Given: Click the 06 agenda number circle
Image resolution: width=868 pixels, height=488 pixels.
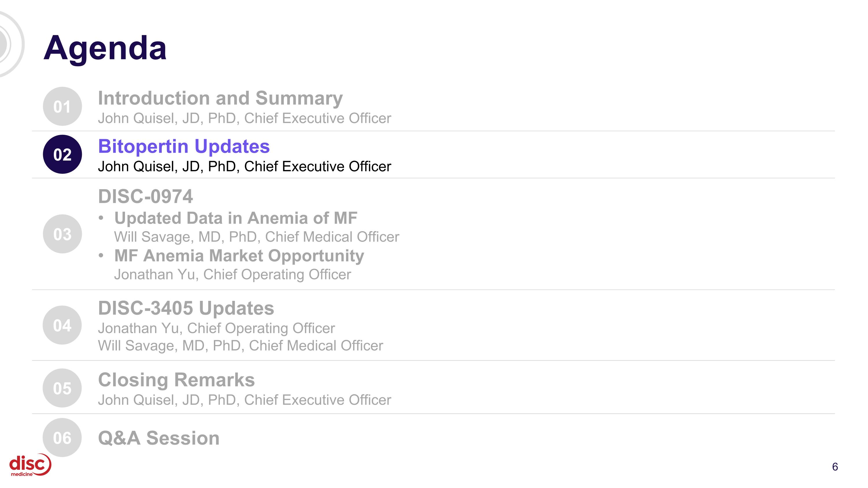Looking at the screenshot, I should tap(62, 437).
